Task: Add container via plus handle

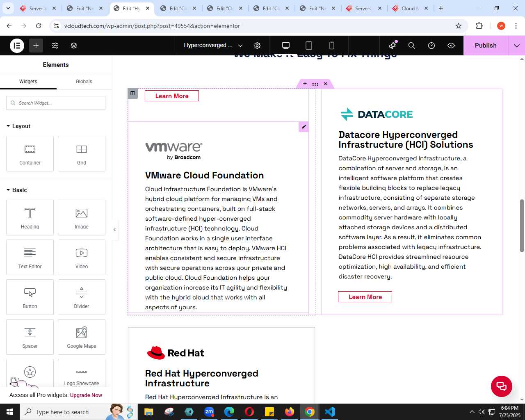Action: (x=305, y=84)
